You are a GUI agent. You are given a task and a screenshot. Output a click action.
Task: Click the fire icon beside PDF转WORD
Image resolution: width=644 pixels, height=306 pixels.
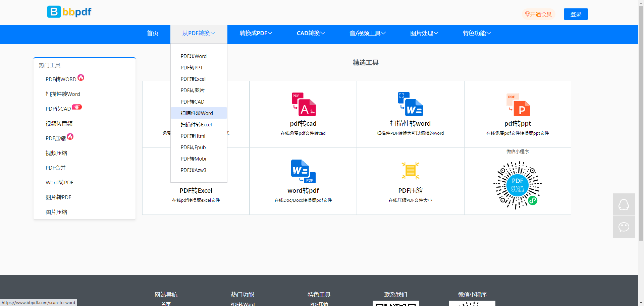(81, 77)
